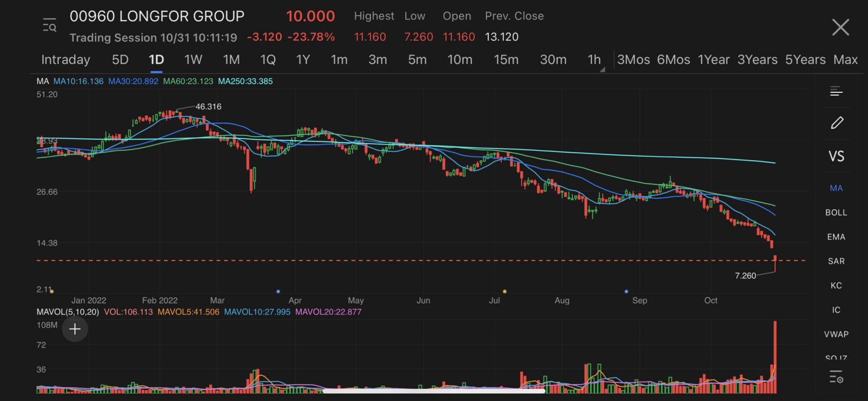Image resolution: width=868 pixels, height=401 pixels.
Task: Click the MA250:33.385 legend value
Action: [x=245, y=81]
